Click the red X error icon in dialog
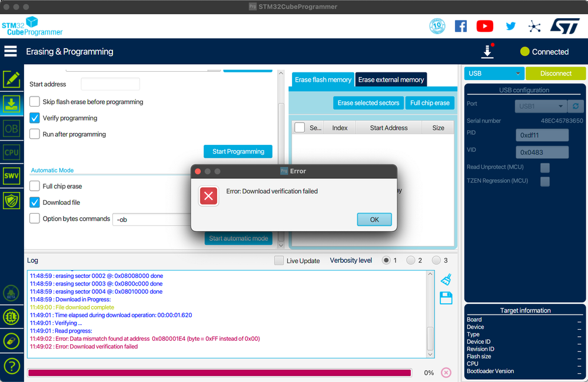Screen dimensions: 588x382 (x=208, y=196)
